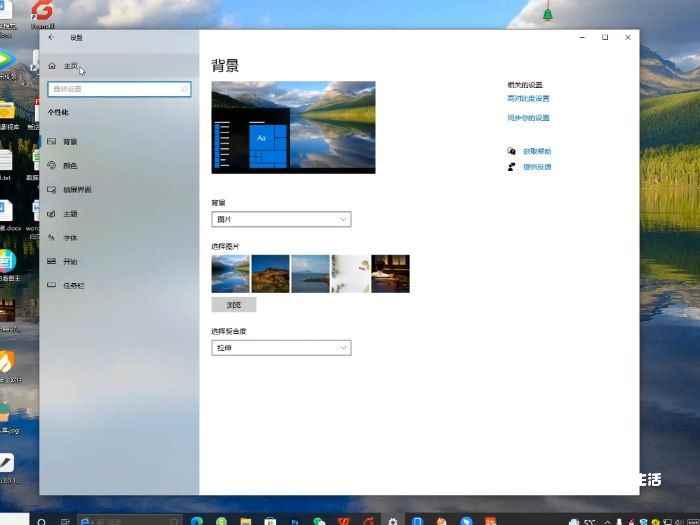700x525 pixels.
Task: Open WeChat from the taskbar
Action: (319, 521)
